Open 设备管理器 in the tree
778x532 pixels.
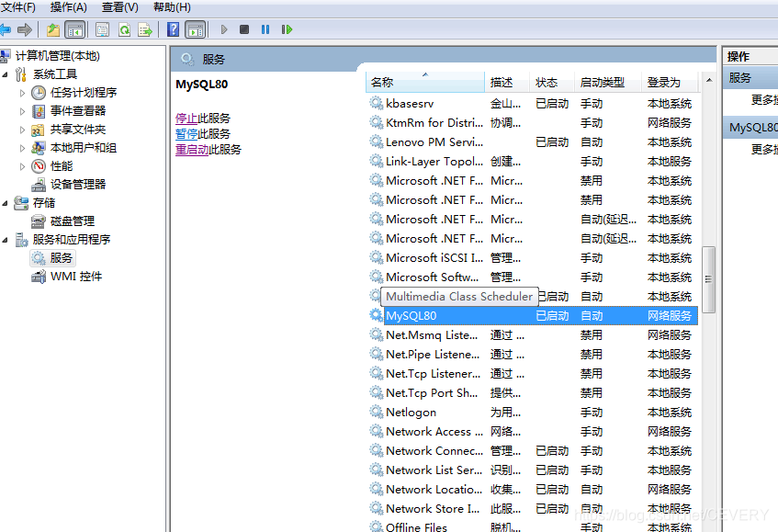click(x=78, y=184)
